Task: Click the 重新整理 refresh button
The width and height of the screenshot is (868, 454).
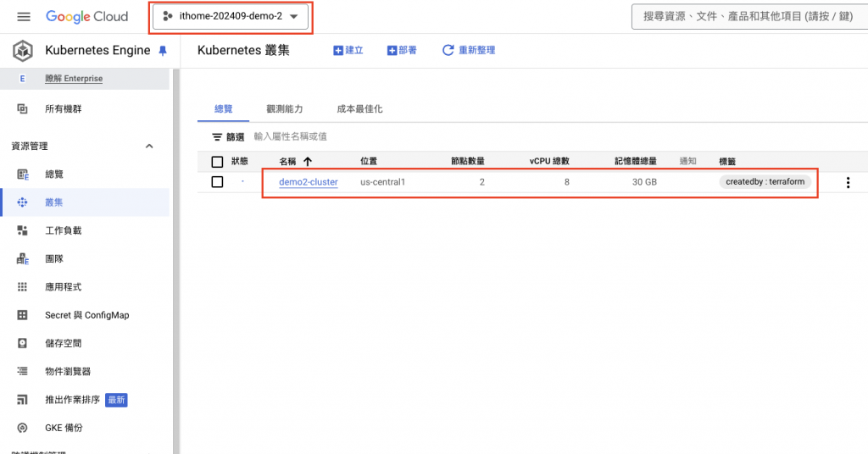Action: click(x=469, y=50)
